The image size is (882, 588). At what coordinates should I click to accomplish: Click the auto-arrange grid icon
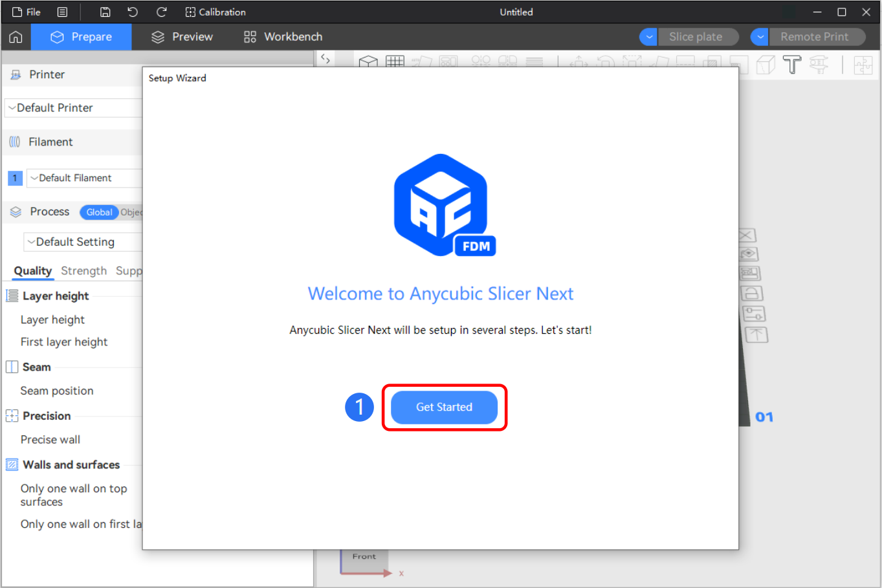coord(395,62)
